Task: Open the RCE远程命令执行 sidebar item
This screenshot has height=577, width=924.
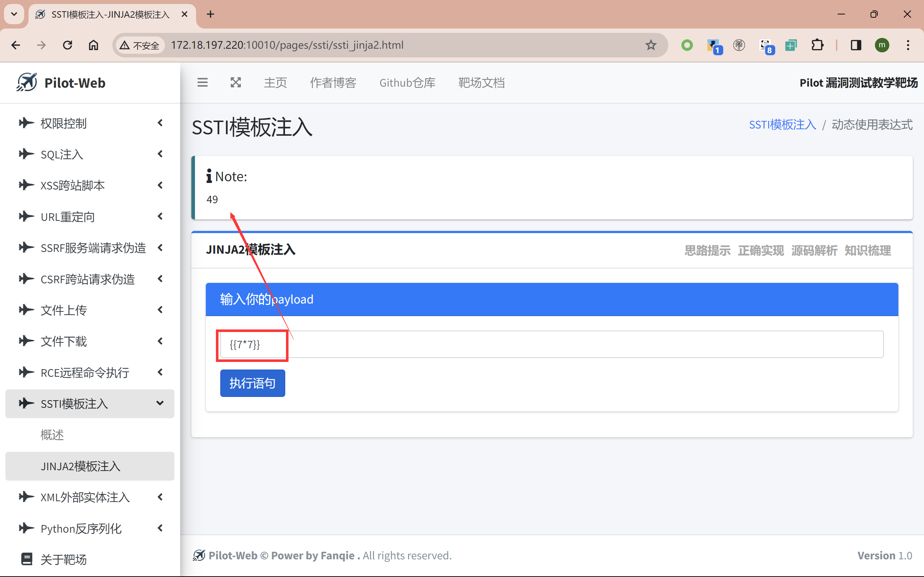Action: [90, 372]
